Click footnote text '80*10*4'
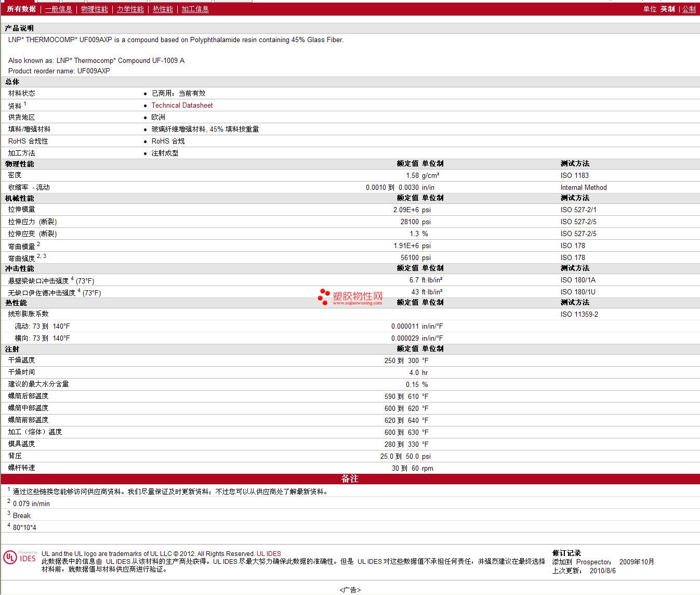 click(24, 527)
